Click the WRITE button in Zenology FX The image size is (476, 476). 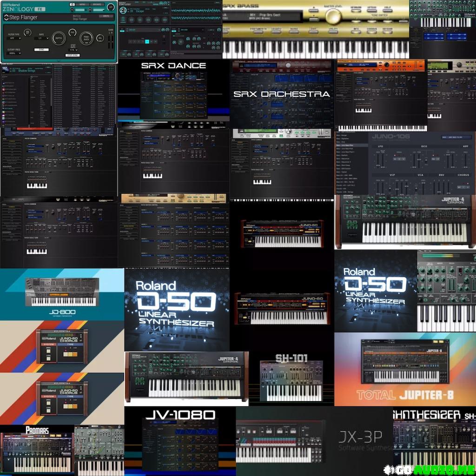coord(106,16)
